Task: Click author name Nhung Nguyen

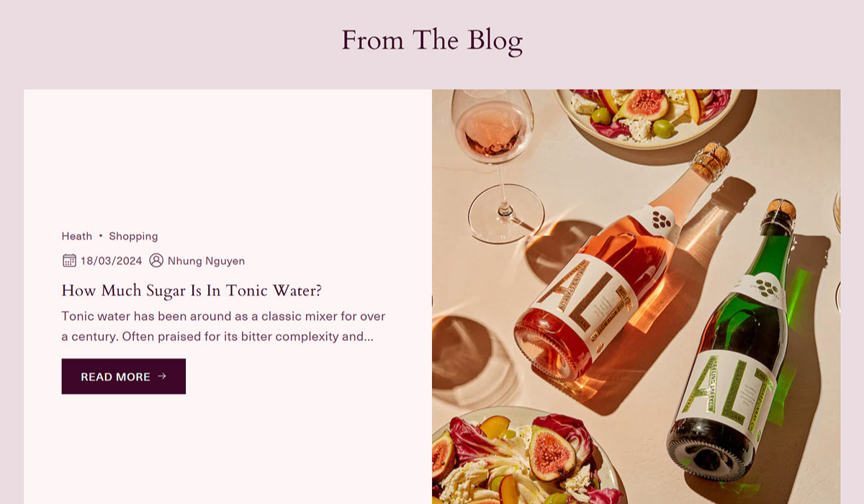Action: (206, 261)
